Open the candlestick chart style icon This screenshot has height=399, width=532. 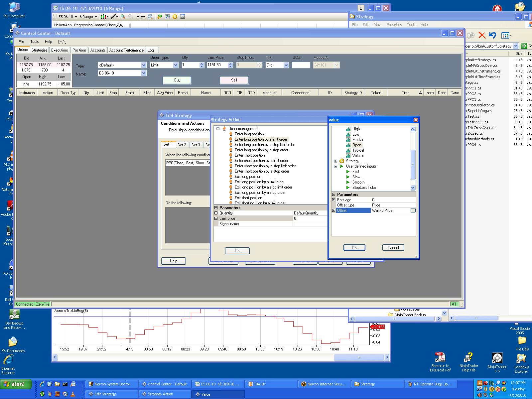tap(103, 17)
